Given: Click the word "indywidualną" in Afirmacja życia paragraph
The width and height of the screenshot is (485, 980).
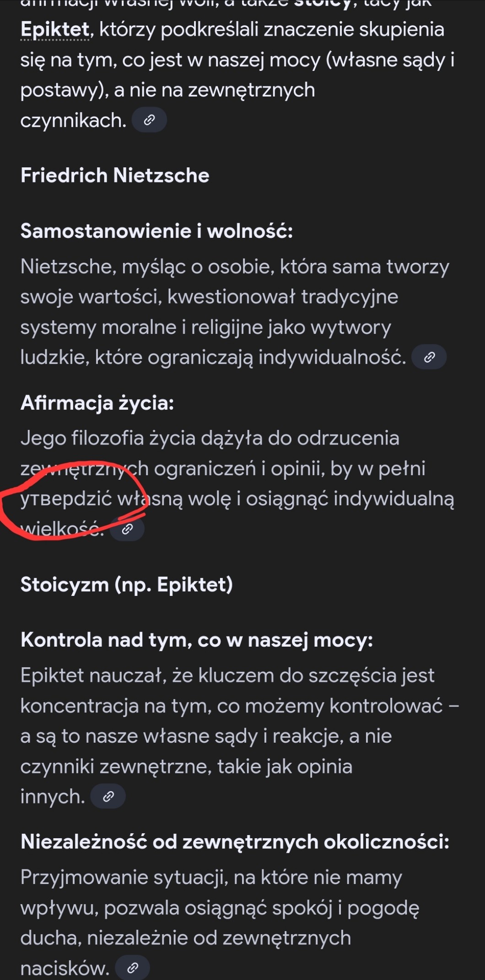Looking at the screenshot, I should click(393, 499).
